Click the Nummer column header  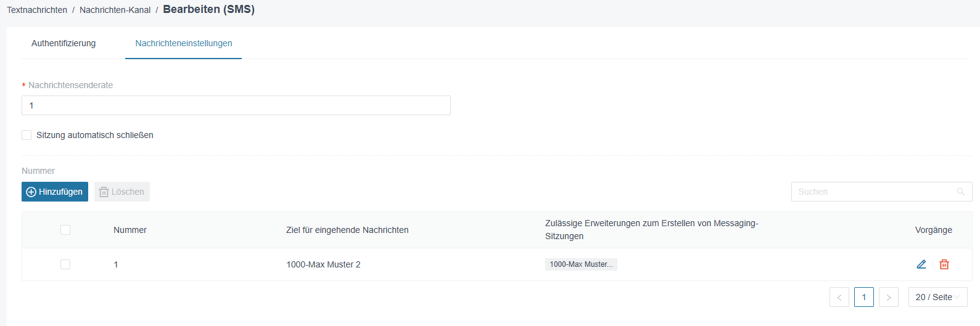point(130,230)
